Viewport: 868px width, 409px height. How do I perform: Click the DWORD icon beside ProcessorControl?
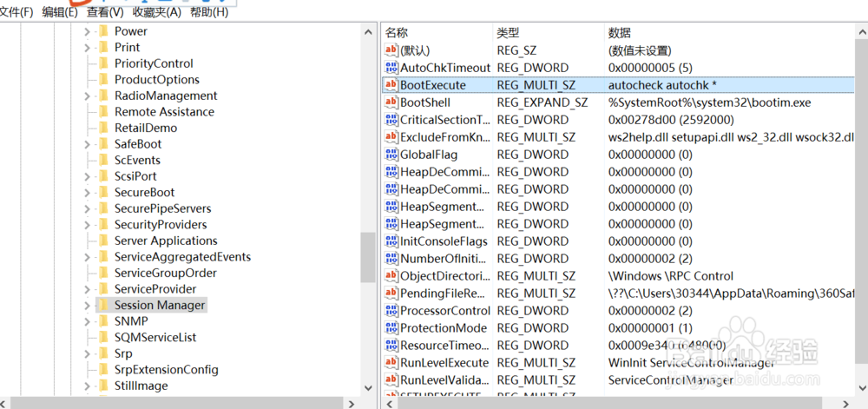pyautogui.click(x=391, y=311)
